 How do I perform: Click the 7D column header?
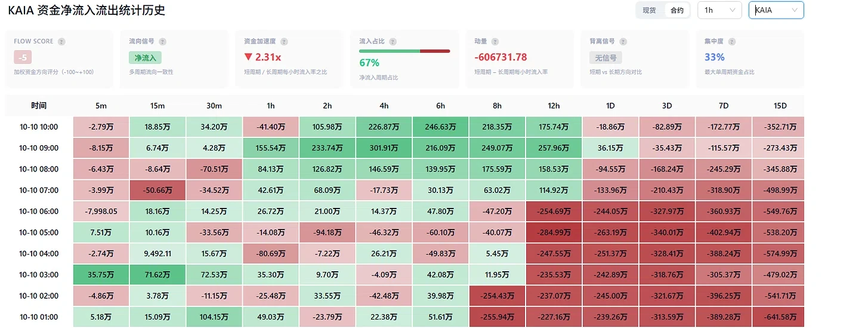(x=724, y=106)
